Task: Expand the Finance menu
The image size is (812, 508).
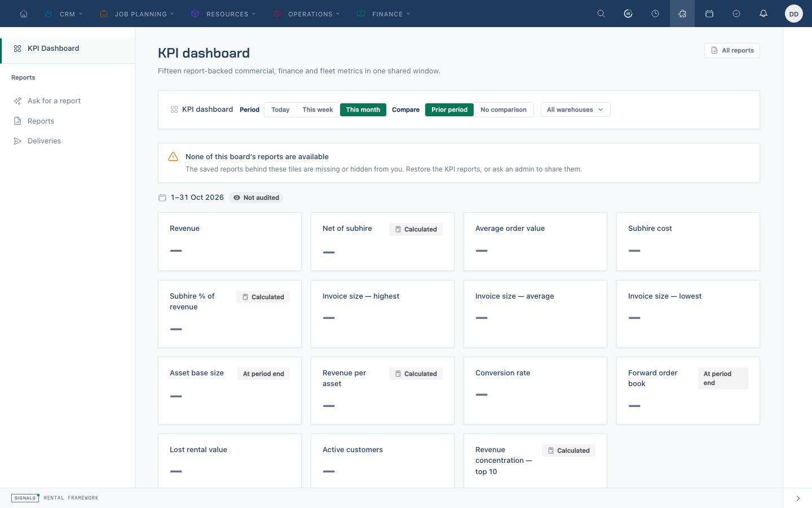Action: (383, 14)
